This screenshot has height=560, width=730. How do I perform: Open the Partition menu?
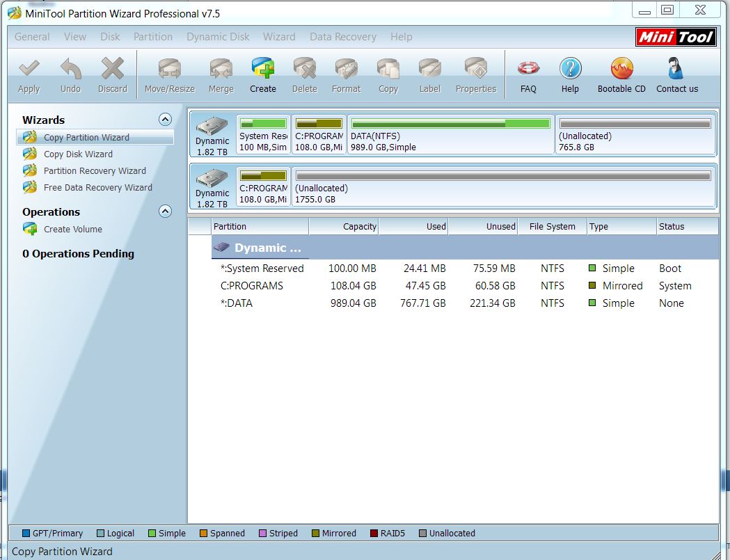point(153,37)
